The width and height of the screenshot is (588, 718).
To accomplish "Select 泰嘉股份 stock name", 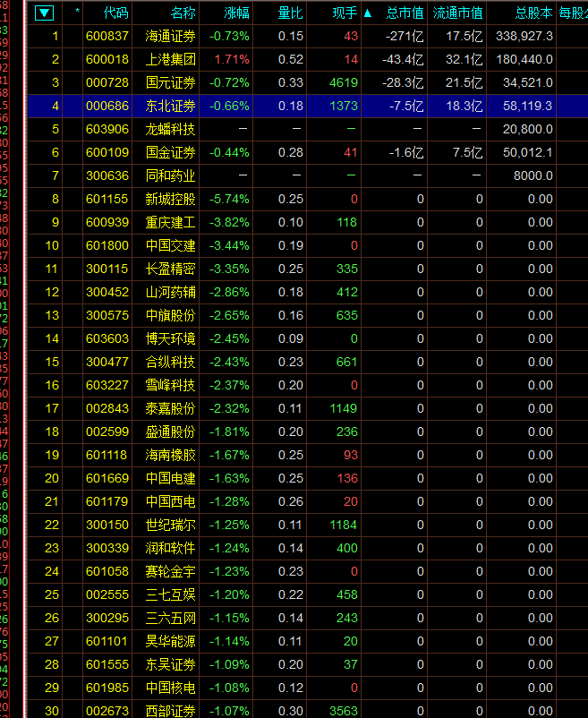I will [x=170, y=408].
